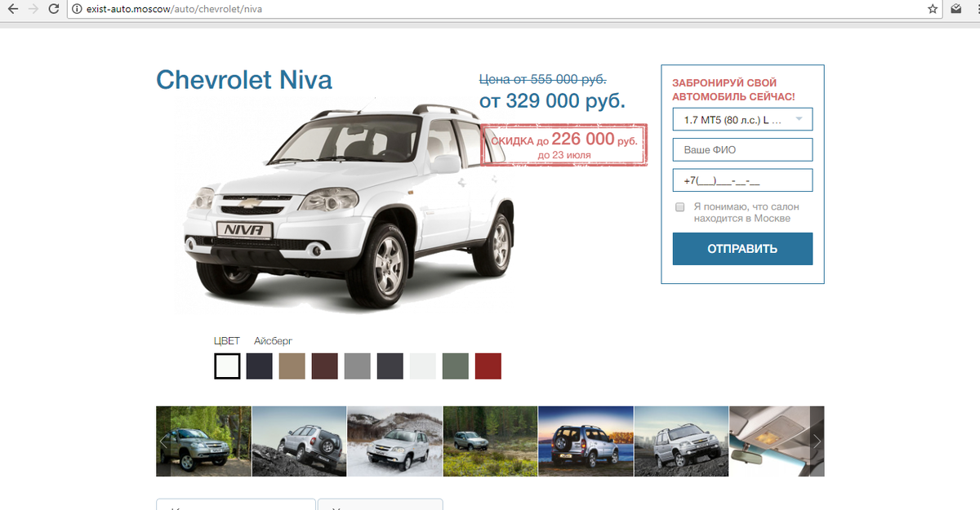Select the white Айсберг color swatch
The height and width of the screenshot is (510, 980).
click(227, 366)
